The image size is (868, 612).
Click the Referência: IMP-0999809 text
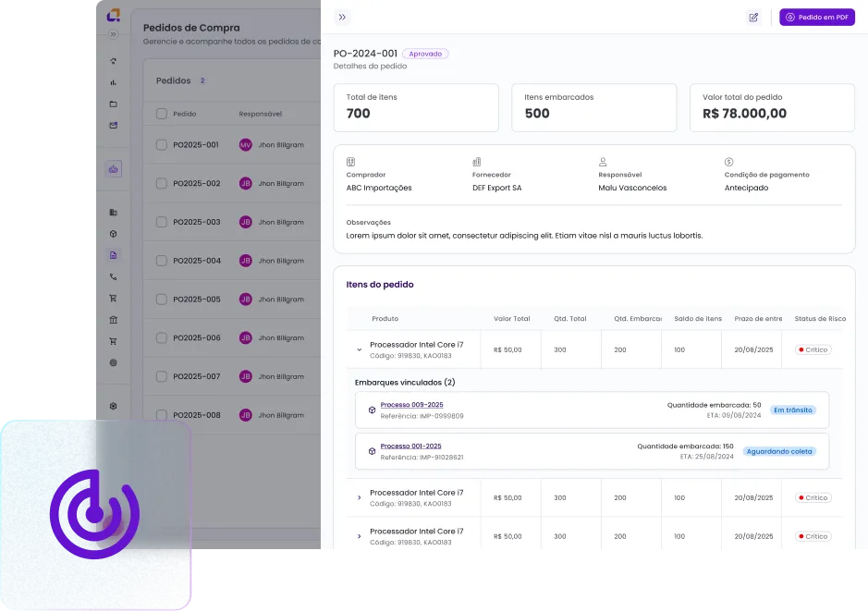[422, 416]
